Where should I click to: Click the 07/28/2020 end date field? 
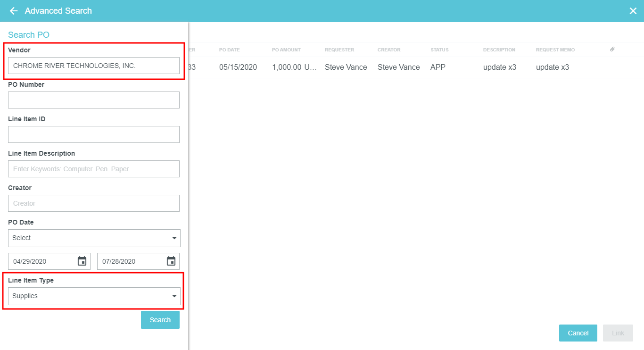[131, 261]
